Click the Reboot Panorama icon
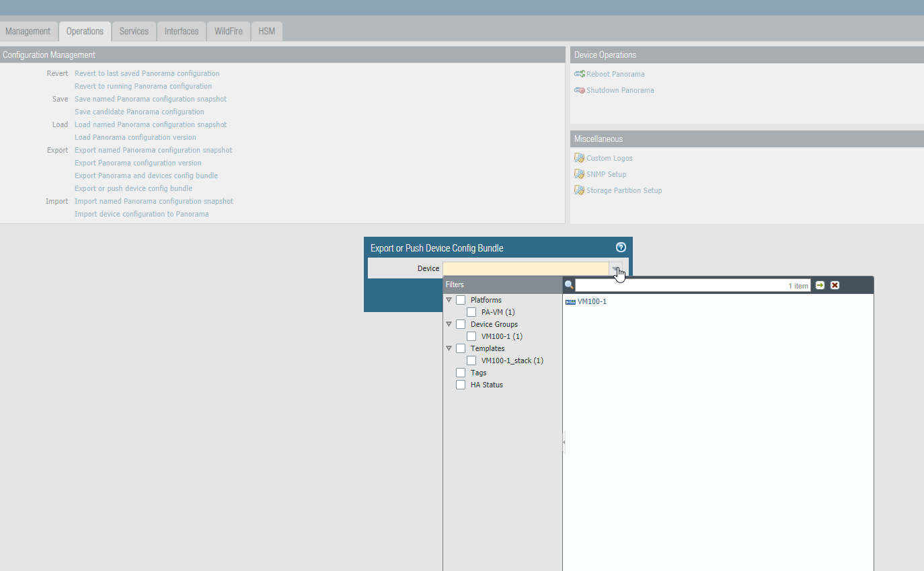This screenshot has width=924, height=571. 579,74
